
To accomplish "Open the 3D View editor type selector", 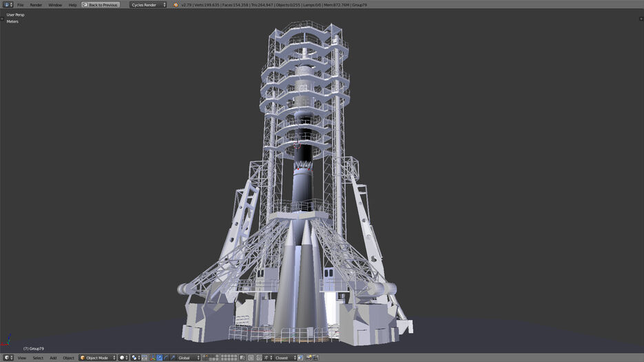I will tap(8, 358).
